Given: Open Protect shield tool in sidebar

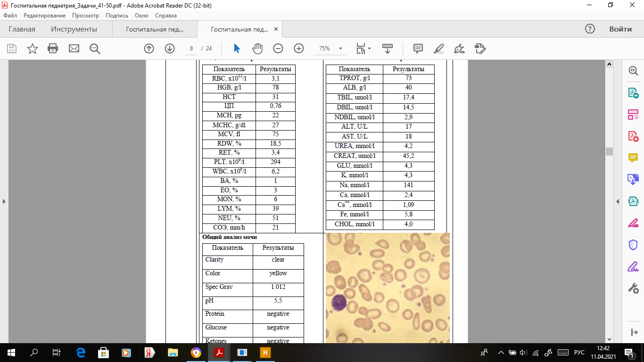Looking at the screenshot, I should pos(633,245).
